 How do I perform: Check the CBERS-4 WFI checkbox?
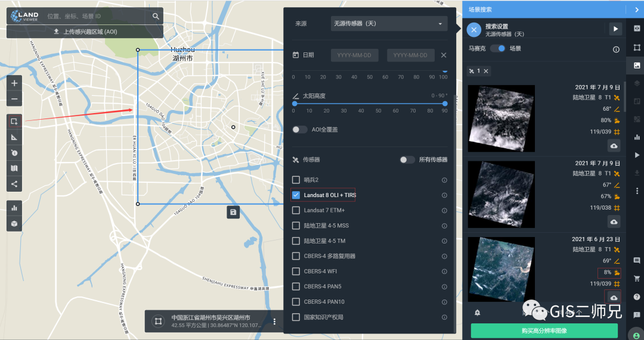click(x=296, y=271)
